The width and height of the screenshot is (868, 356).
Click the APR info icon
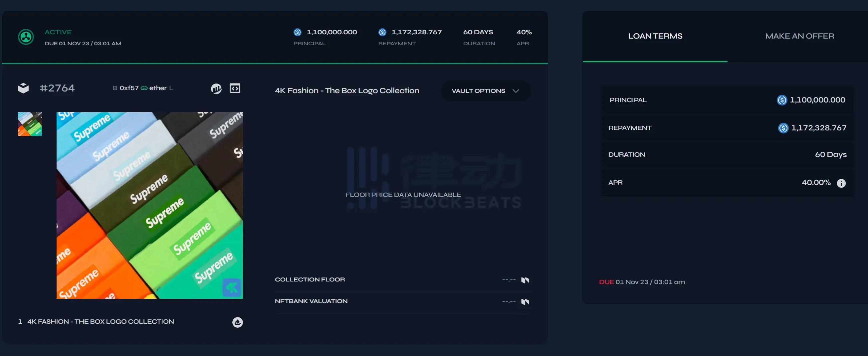[841, 183]
